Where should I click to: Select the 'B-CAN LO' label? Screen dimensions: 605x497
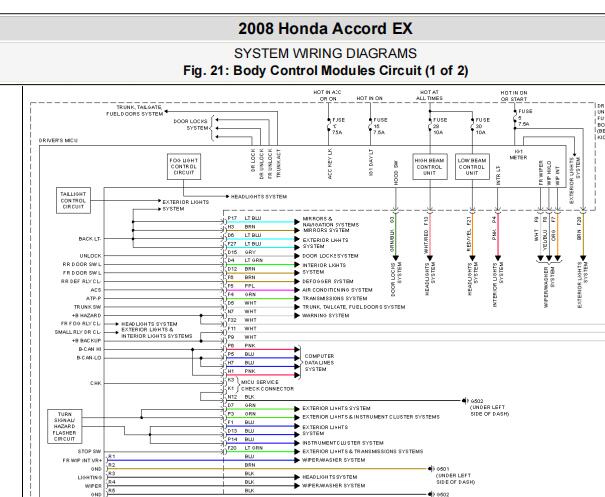click(x=89, y=358)
